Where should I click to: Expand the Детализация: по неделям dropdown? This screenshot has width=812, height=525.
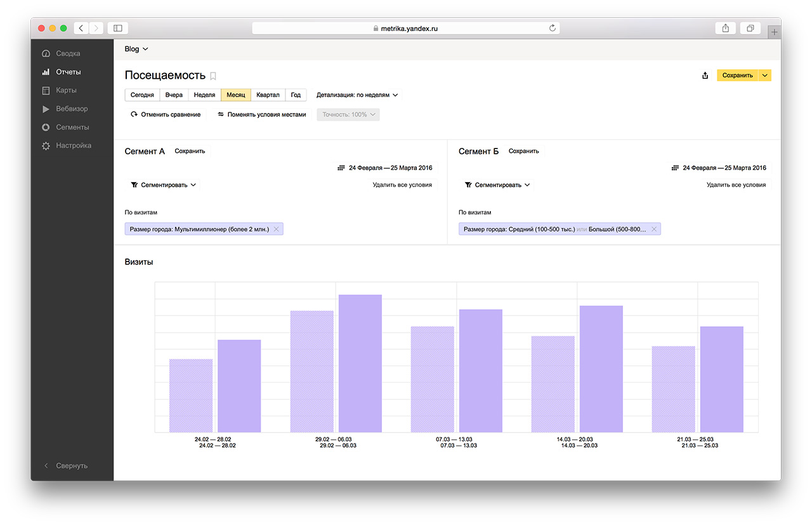pos(357,95)
